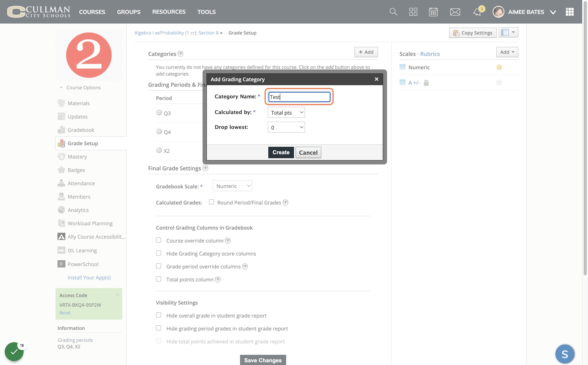Click the Categories help question icon
Viewport: 588px width, 365px height.
tap(180, 54)
